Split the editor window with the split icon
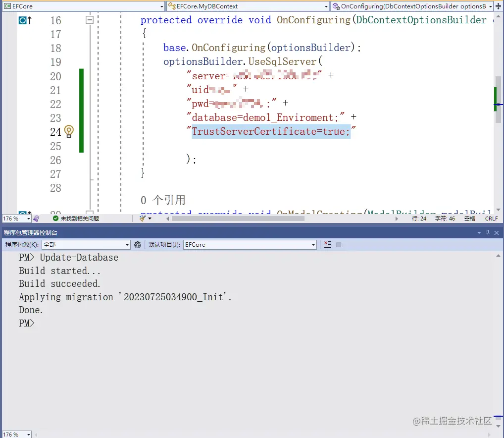Image resolution: width=504 pixels, height=438 pixels. point(498,6)
